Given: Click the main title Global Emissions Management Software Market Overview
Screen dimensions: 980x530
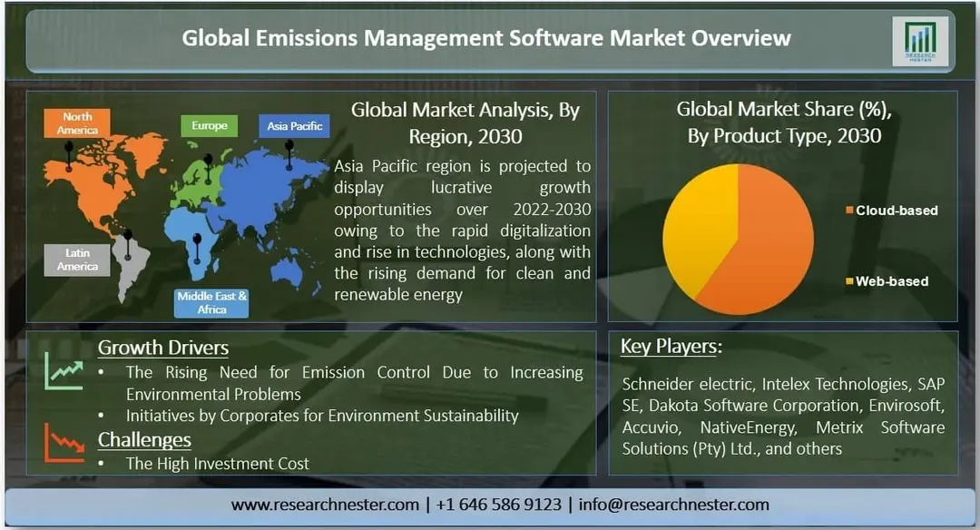Looking at the screenshot, I should pyautogui.click(x=486, y=38).
